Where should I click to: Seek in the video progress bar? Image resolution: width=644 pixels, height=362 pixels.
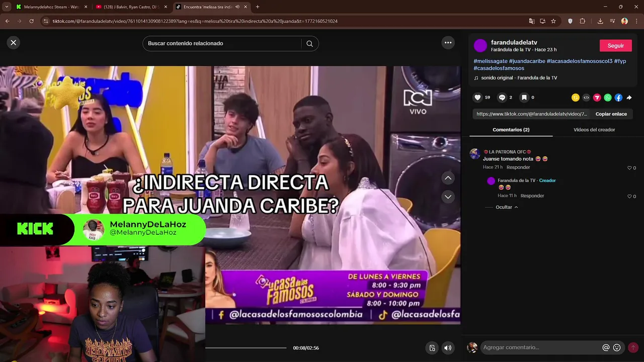click(x=246, y=348)
